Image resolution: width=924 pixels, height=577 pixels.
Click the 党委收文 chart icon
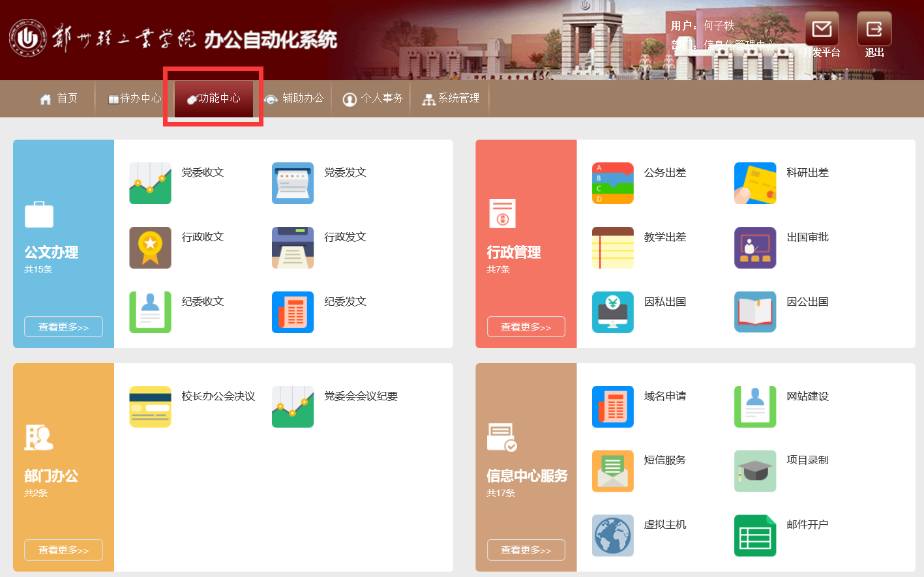coord(150,183)
